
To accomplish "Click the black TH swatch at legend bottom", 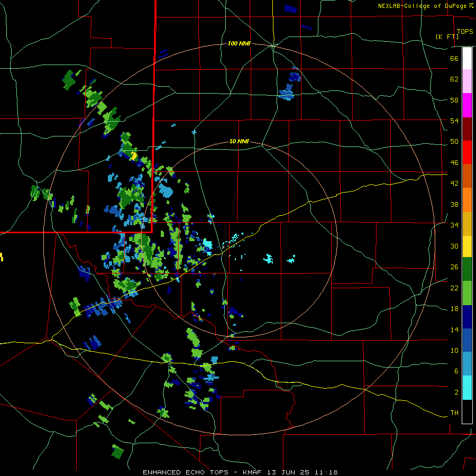I will pyautogui.click(x=467, y=411).
